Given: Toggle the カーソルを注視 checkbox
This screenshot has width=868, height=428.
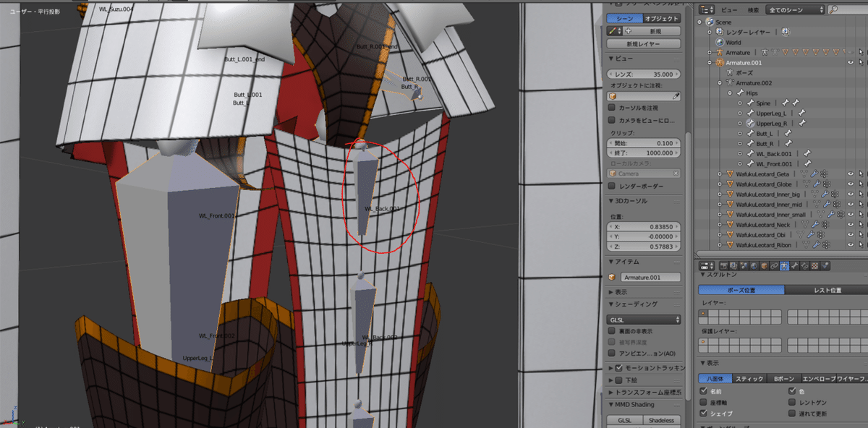Looking at the screenshot, I should [612, 108].
